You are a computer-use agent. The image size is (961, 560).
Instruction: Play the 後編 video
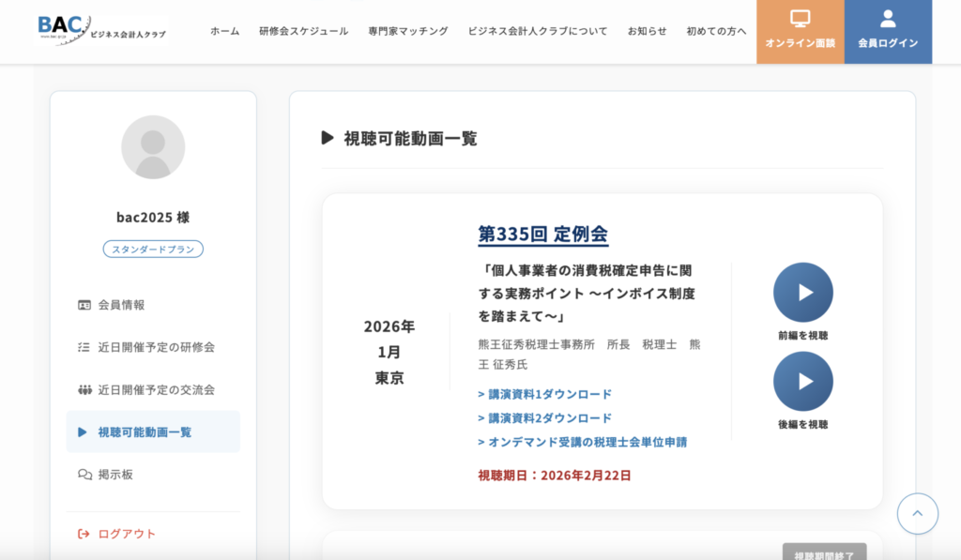click(x=802, y=382)
